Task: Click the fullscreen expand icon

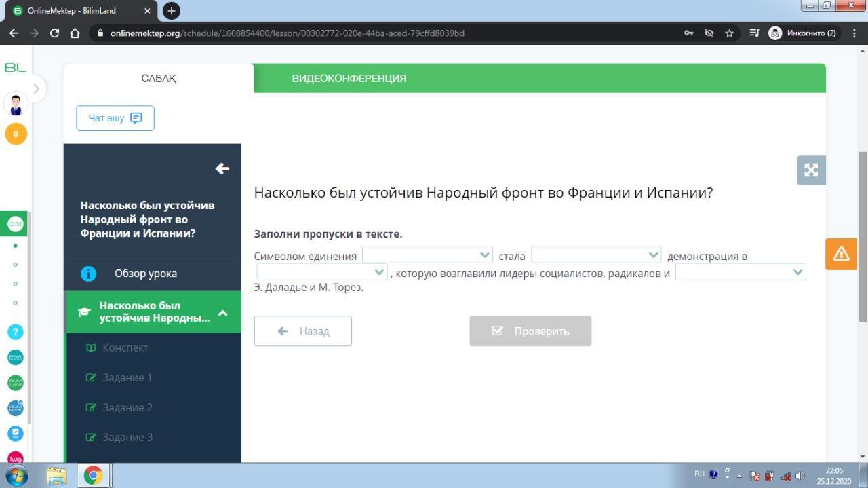Action: [x=811, y=170]
